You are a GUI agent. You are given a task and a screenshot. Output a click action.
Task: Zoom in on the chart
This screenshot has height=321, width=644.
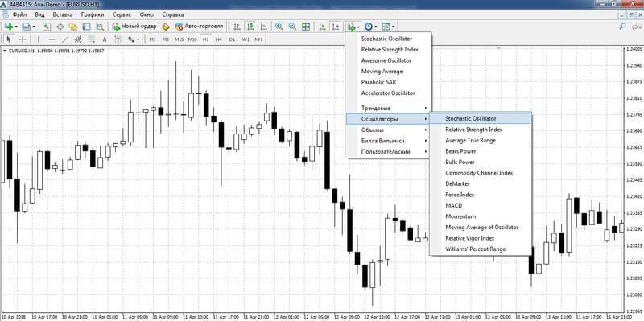pyautogui.click(x=279, y=27)
